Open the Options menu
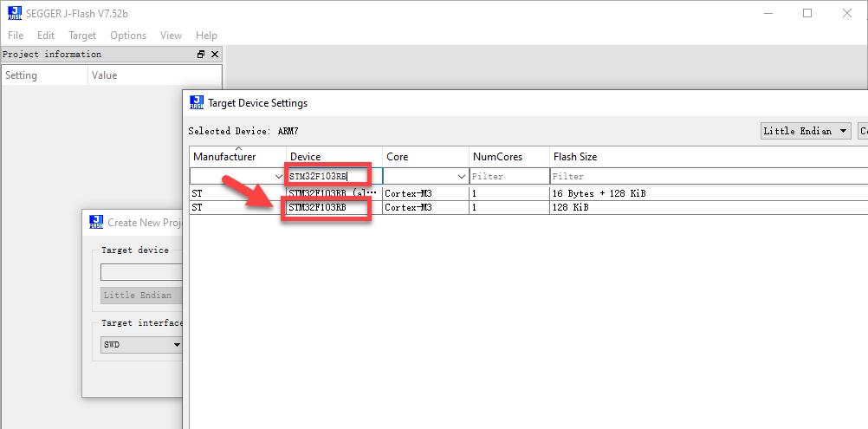The height and width of the screenshot is (429, 868). pyautogui.click(x=128, y=36)
